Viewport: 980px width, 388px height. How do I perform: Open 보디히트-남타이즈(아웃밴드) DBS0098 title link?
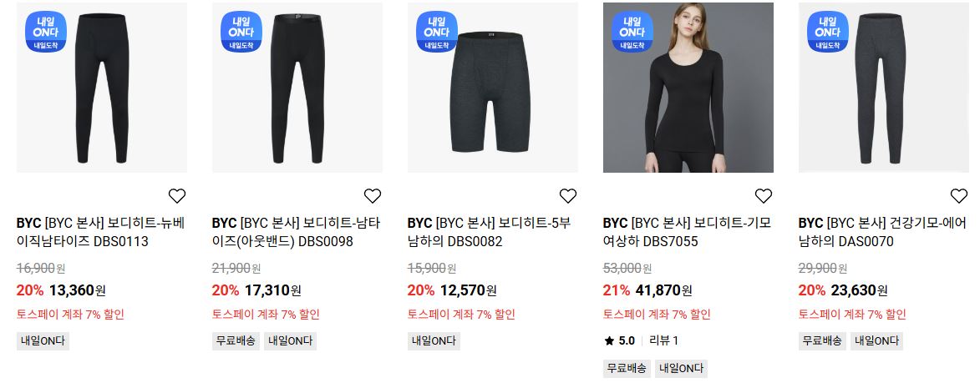[296, 232]
